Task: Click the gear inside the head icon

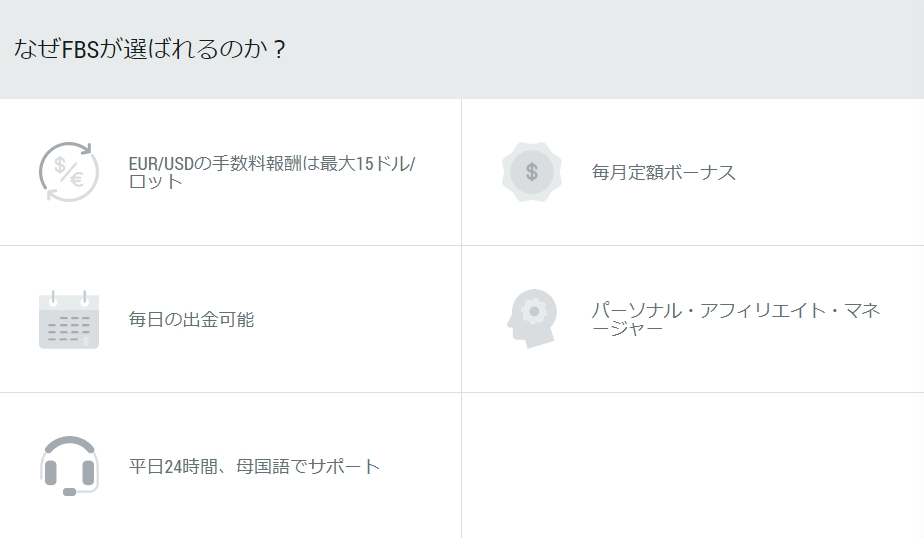Action: tap(534, 311)
